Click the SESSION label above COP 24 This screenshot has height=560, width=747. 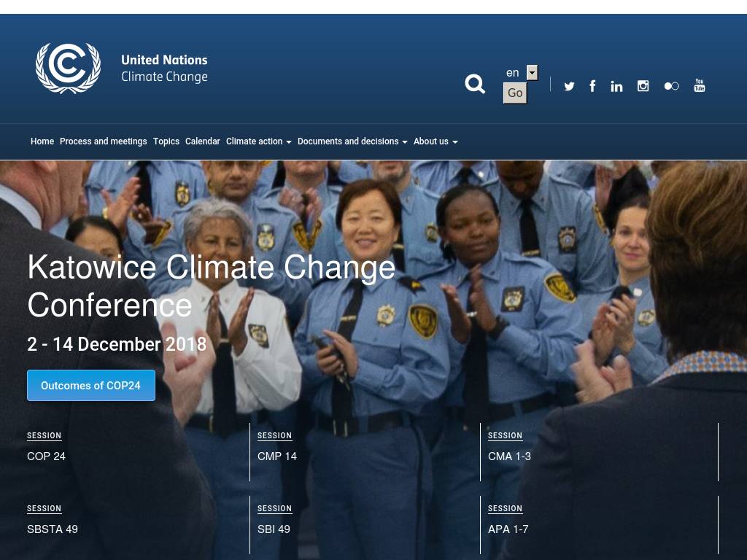[x=44, y=435]
